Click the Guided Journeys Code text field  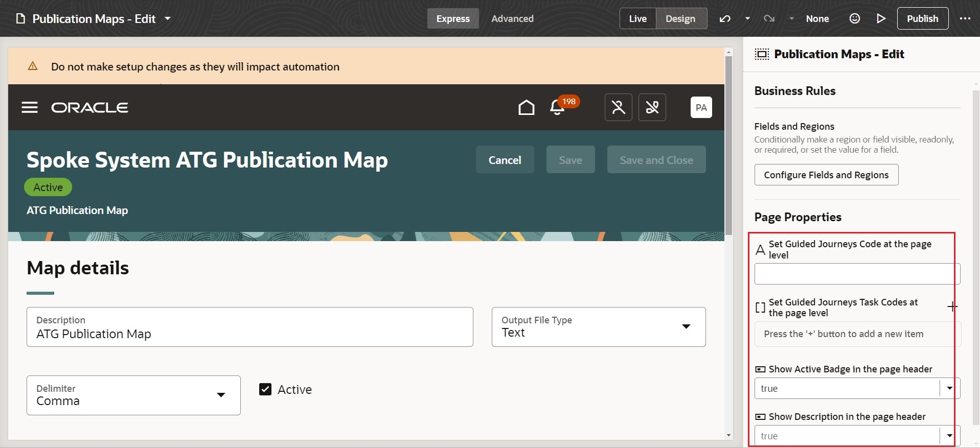857,274
